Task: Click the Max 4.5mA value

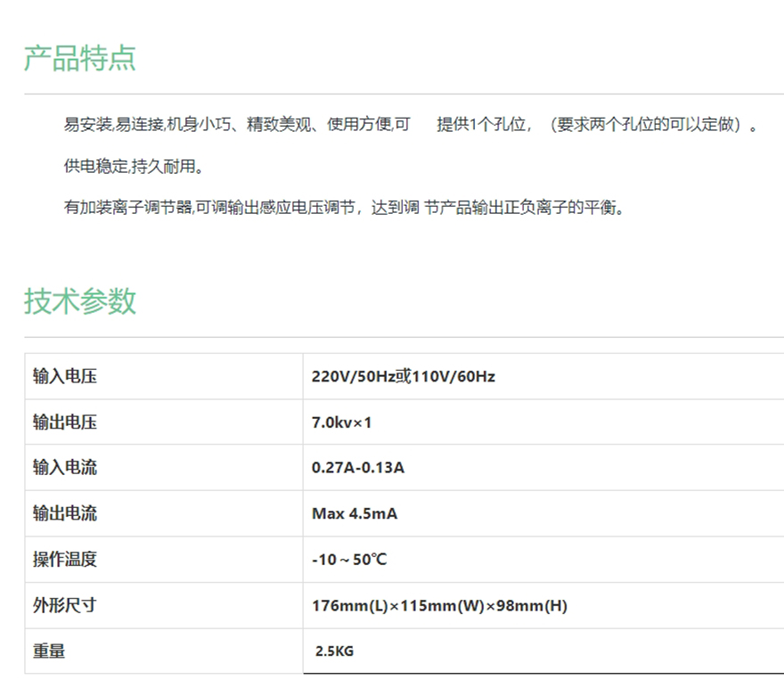Action: (354, 514)
